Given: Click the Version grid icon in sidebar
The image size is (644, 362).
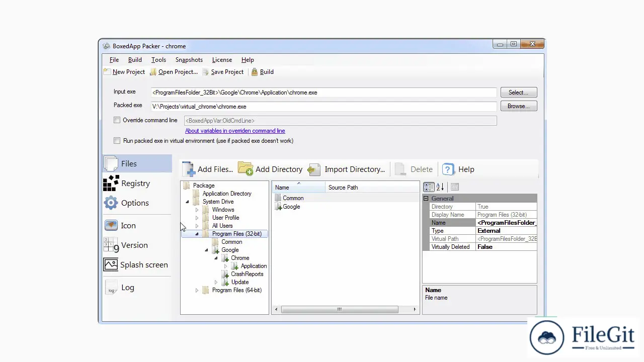Looking at the screenshot, I should [111, 245].
